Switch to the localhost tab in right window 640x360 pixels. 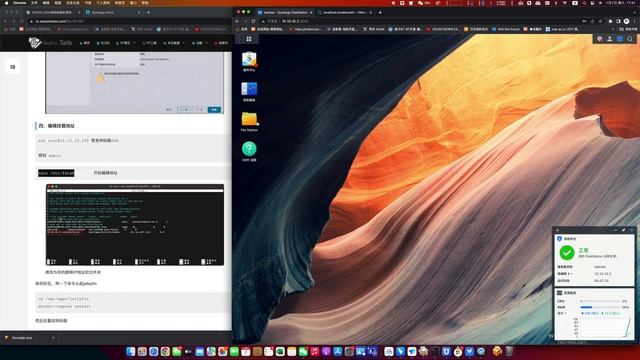(345, 13)
